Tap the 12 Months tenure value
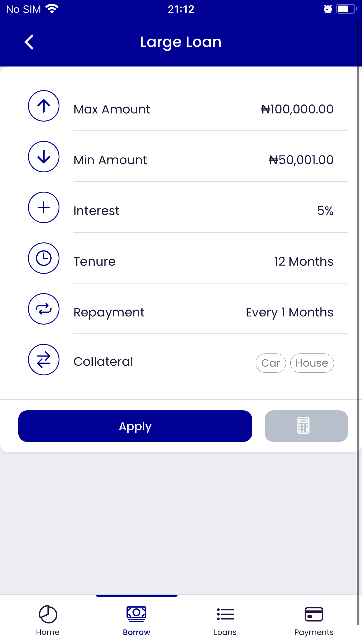 pos(303,262)
